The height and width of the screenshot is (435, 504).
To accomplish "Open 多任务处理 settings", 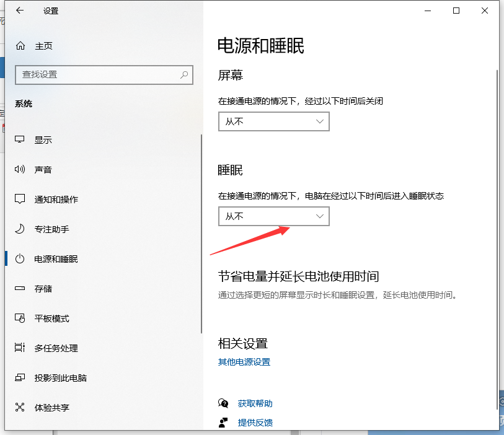I will point(56,348).
